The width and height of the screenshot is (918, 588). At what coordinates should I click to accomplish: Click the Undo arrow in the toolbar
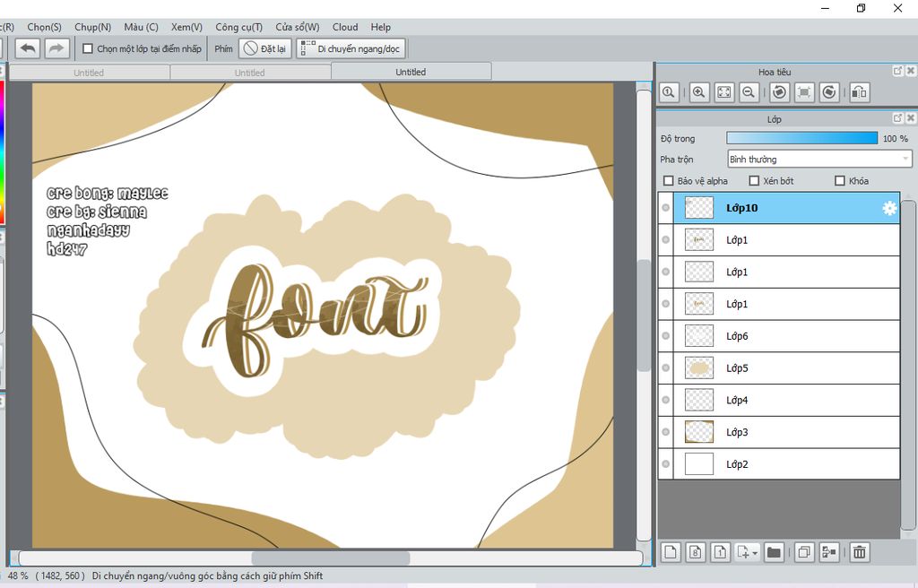[x=28, y=48]
